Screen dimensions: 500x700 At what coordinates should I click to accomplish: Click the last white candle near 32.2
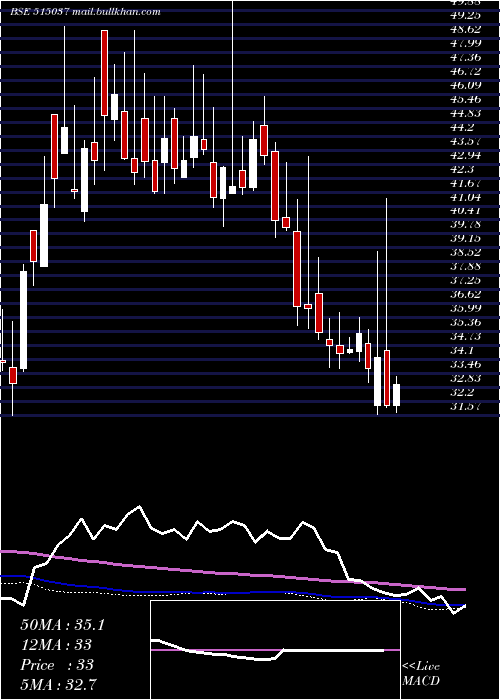tap(396, 395)
